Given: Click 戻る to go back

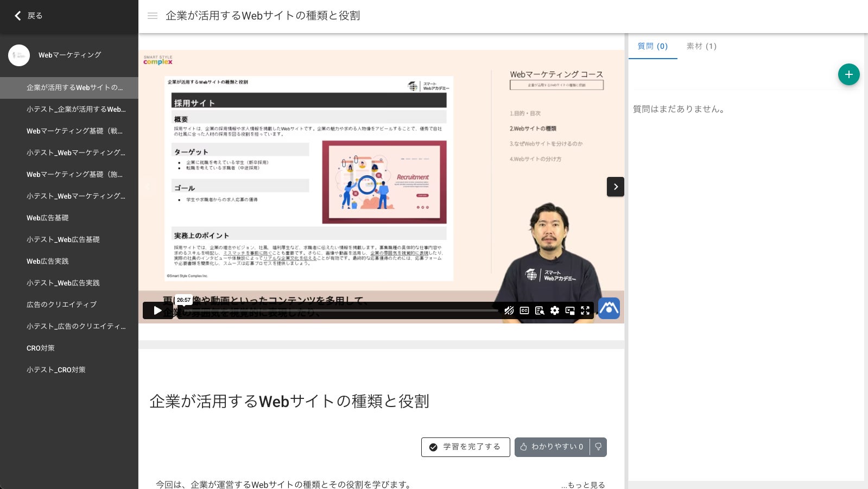Looking at the screenshot, I should click(x=35, y=16).
